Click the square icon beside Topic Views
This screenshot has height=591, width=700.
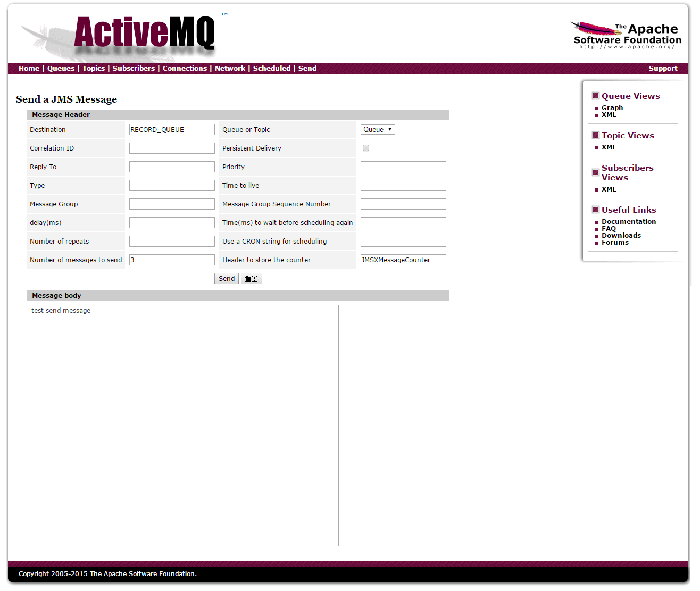pos(596,135)
